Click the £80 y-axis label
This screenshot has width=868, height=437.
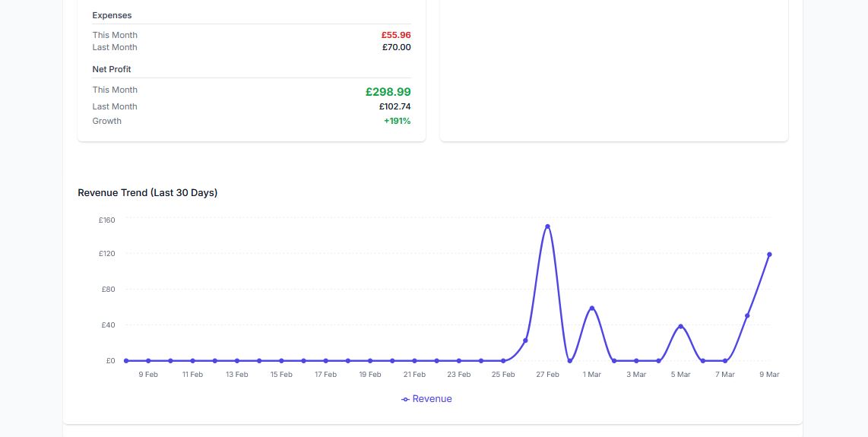click(x=109, y=289)
